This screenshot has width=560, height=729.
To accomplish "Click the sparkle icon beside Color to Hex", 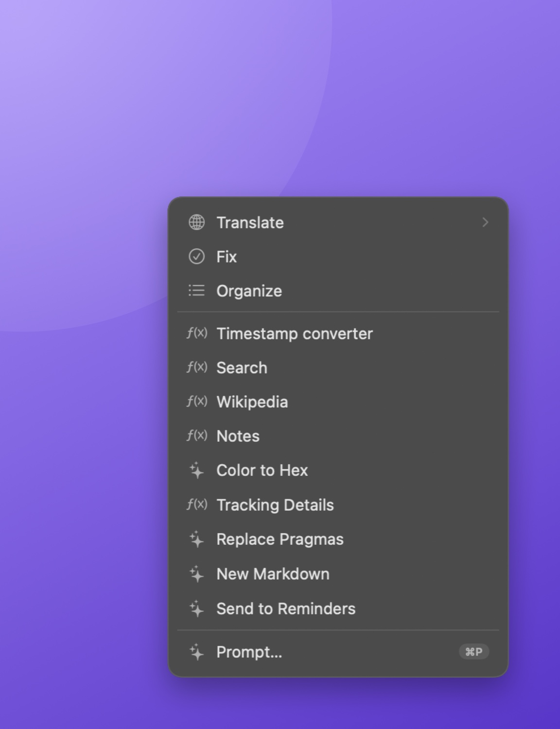I will pyautogui.click(x=196, y=470).
